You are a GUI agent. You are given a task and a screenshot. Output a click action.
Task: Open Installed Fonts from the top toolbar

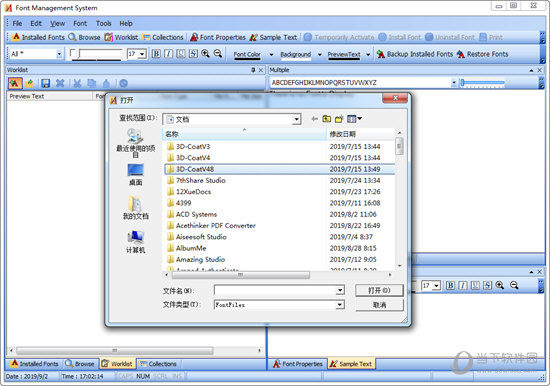pos(38,37)
